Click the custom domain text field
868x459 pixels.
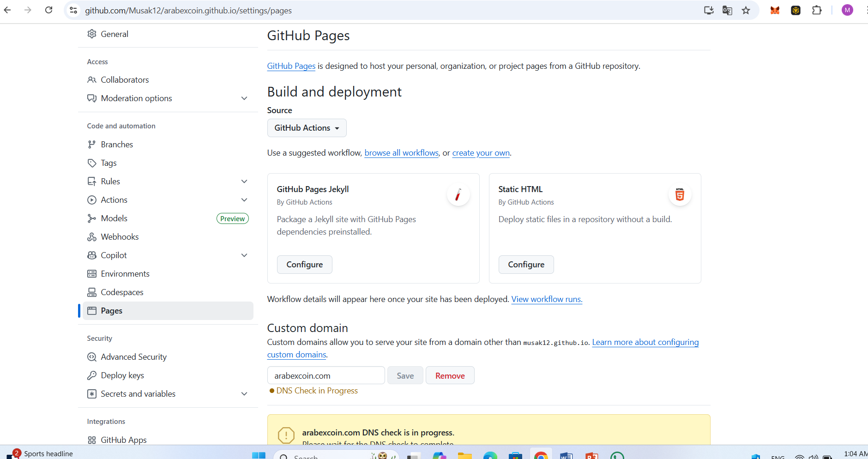click(x=325, y=375)
